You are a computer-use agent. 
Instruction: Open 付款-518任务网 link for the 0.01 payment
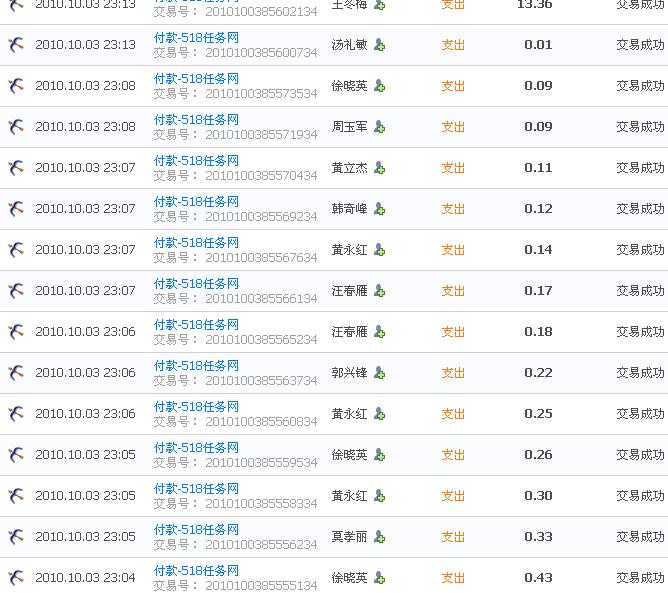pyautogui.click(x=196, y=38)
